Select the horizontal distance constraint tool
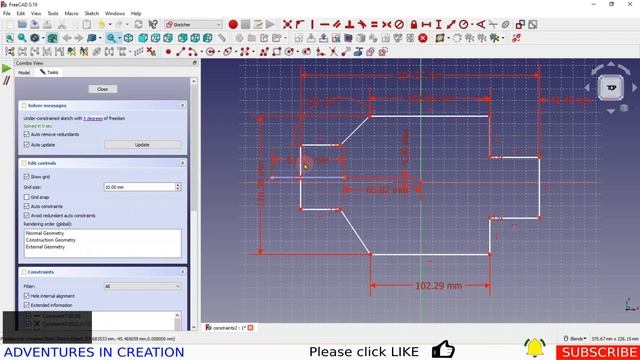The width and height of the screenshot is (640, 360). click(x=426, y=24)
